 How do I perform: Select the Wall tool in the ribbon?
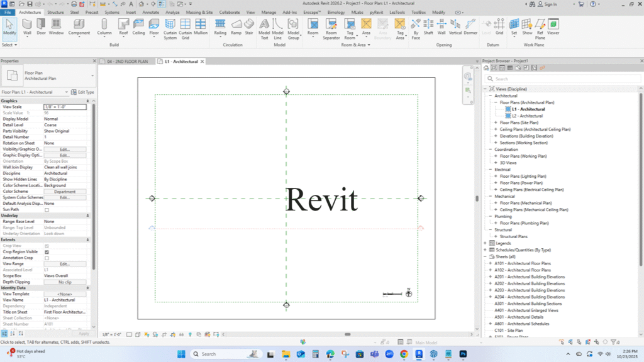point(27,26)
